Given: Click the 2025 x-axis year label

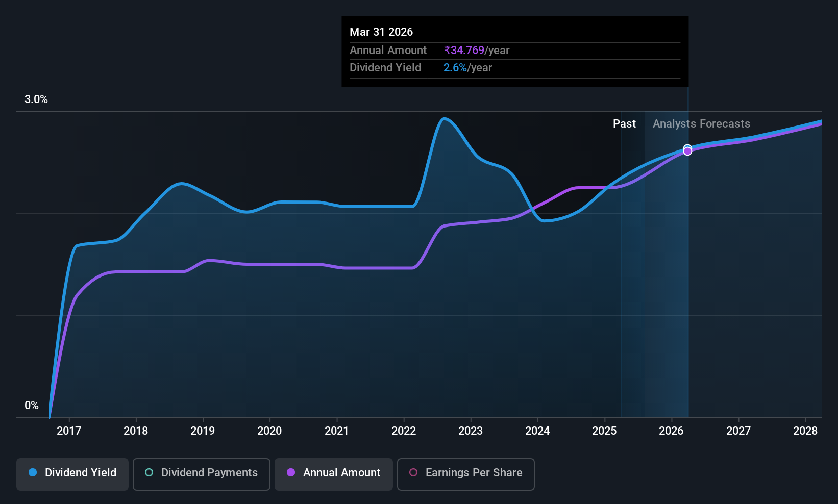Looking at the screenshot, I should click(x=604, y=431).
